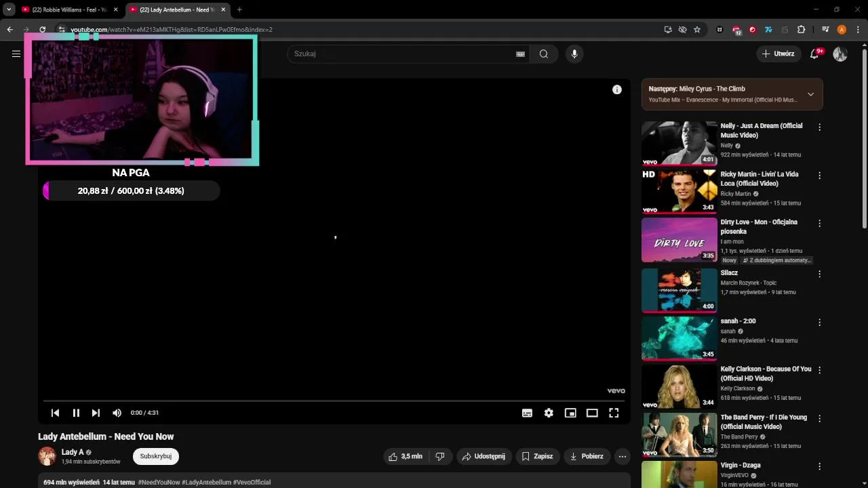
Task: Open options menu for Nelly video
Action: click(x=819, y=127)
